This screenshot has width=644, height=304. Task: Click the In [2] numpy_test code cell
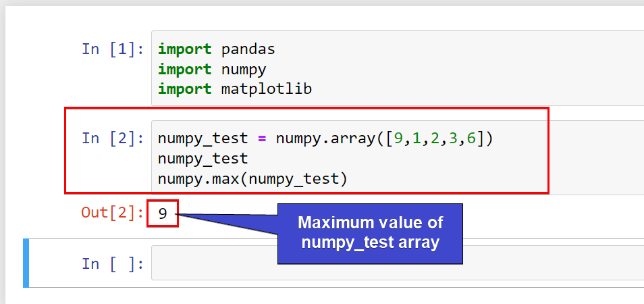[x=398, y=158]
